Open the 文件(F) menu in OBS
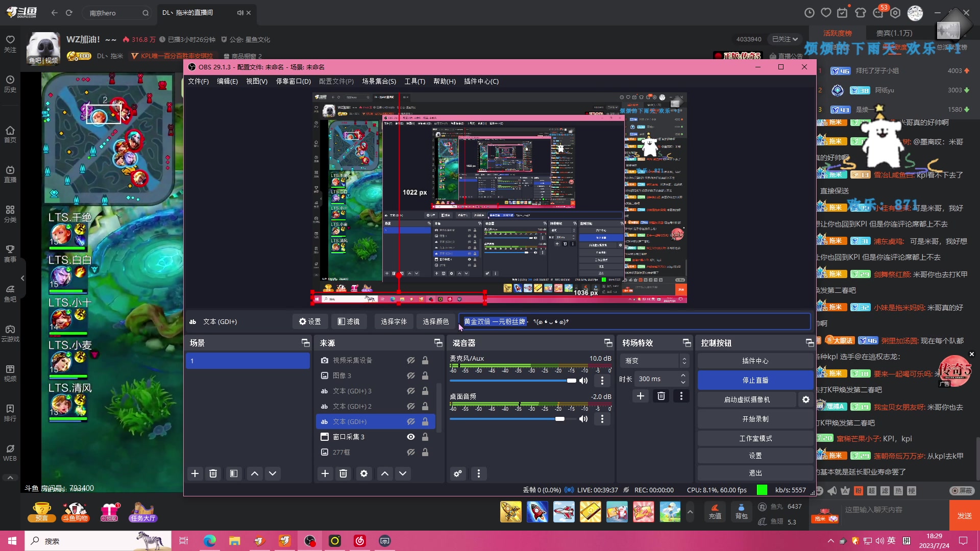Screen dimensions: 980x551 [198, 81]
